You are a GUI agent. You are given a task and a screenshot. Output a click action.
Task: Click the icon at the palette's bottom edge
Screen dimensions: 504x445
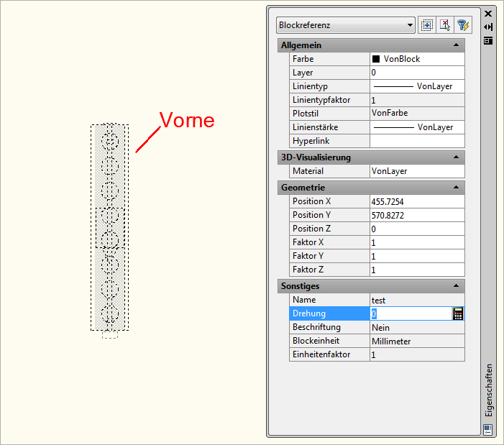488,428
